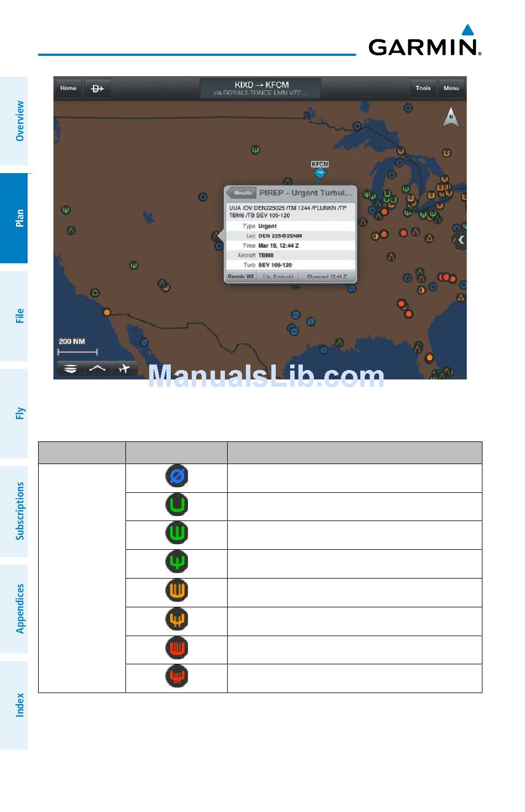Click the 200 NM map scale bar
Screen dimensions: 525x812
pos(77,347)
